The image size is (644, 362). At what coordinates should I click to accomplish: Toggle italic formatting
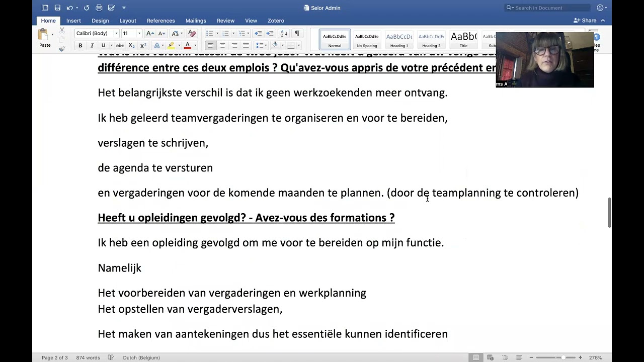[92, 46]
